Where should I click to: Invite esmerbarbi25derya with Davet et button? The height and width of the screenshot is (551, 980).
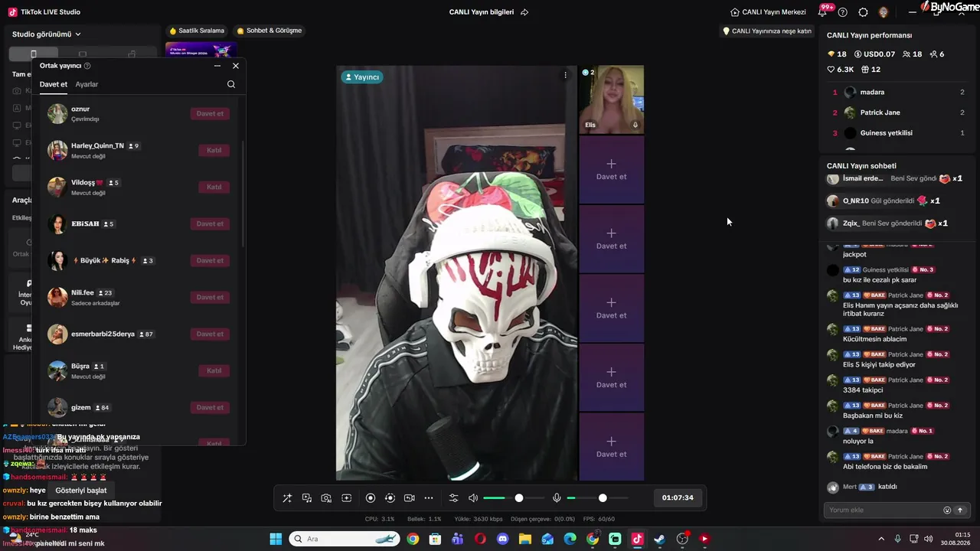[210, 334]
